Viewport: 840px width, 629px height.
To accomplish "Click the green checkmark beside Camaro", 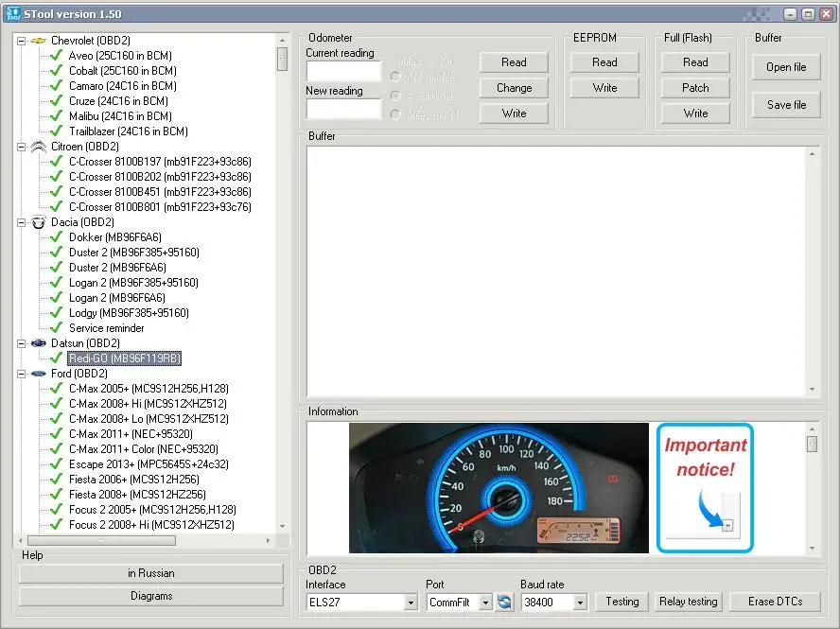I will click(56, 86).
